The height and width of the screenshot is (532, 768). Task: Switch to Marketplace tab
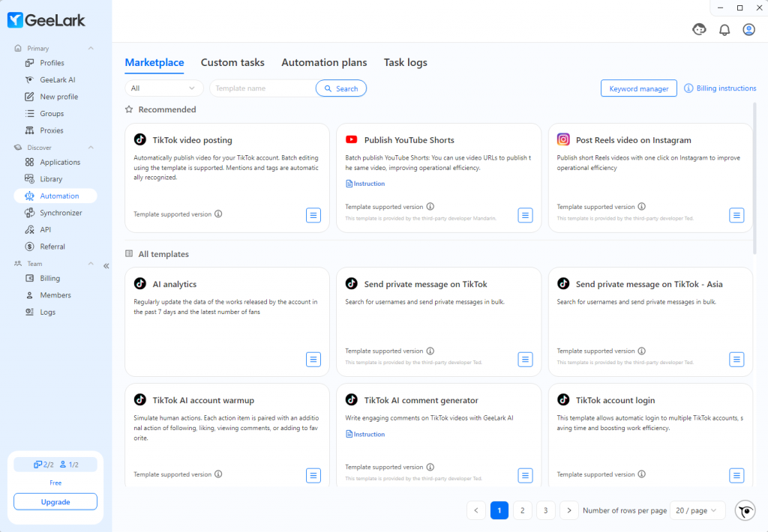point(154,63)
